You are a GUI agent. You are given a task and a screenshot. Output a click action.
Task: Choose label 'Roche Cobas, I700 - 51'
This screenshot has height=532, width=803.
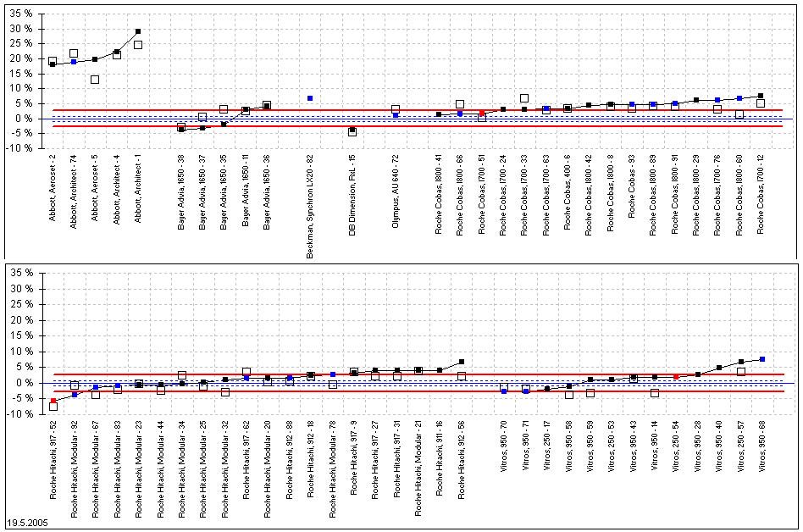click(481, 194)
